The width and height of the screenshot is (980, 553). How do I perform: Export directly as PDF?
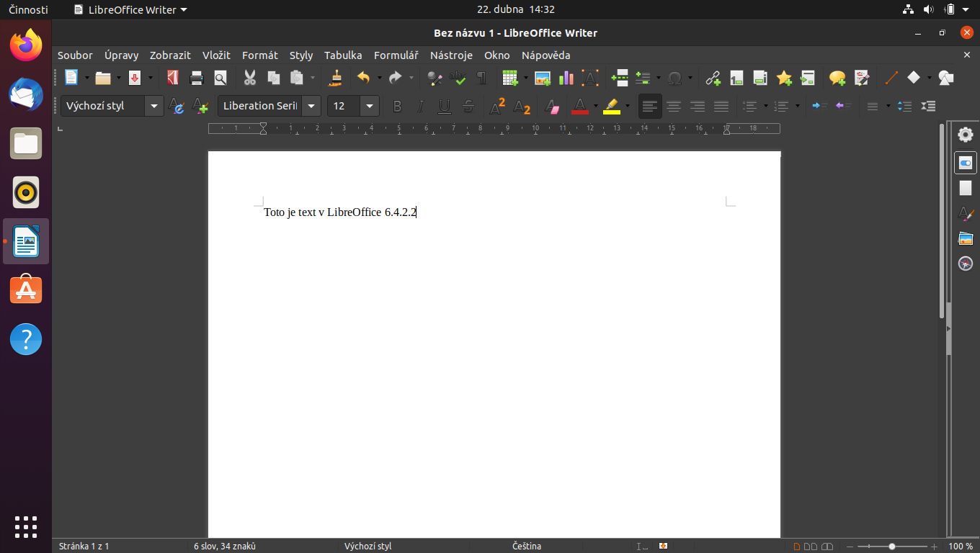[x=172, y=78]
